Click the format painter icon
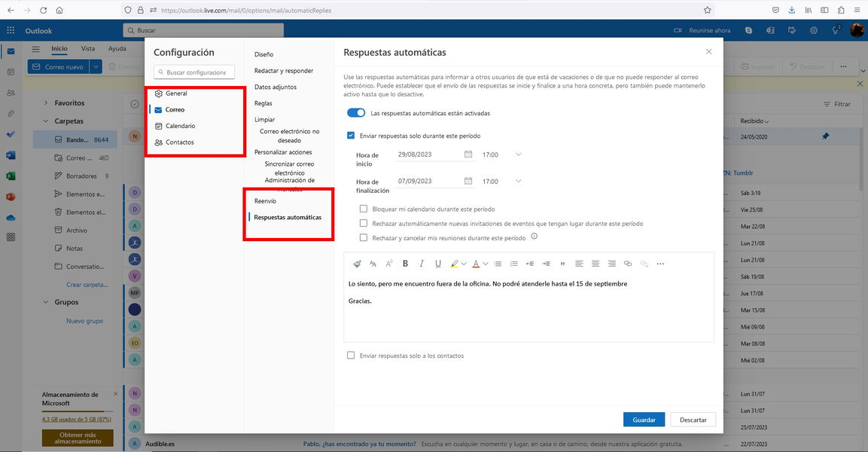 coord(357,264)
